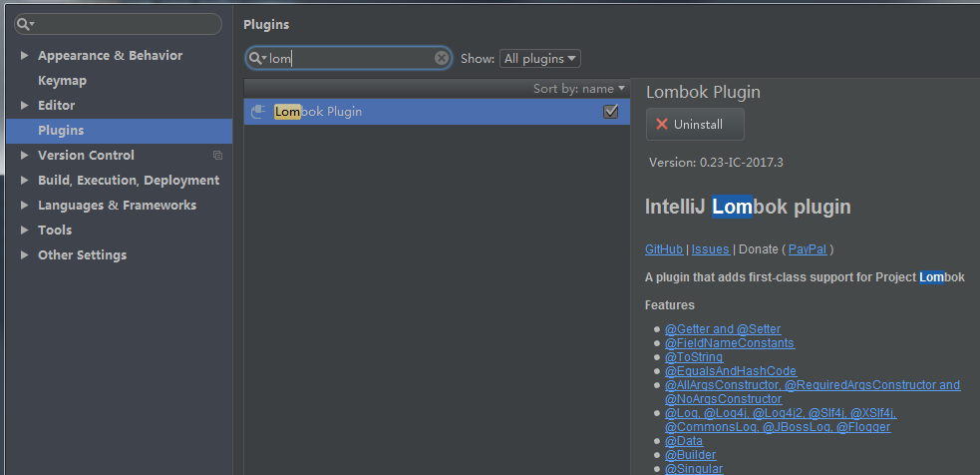Focus the plugin search field containing lom
The image size is (980, 475).
(x=349, y=58)
